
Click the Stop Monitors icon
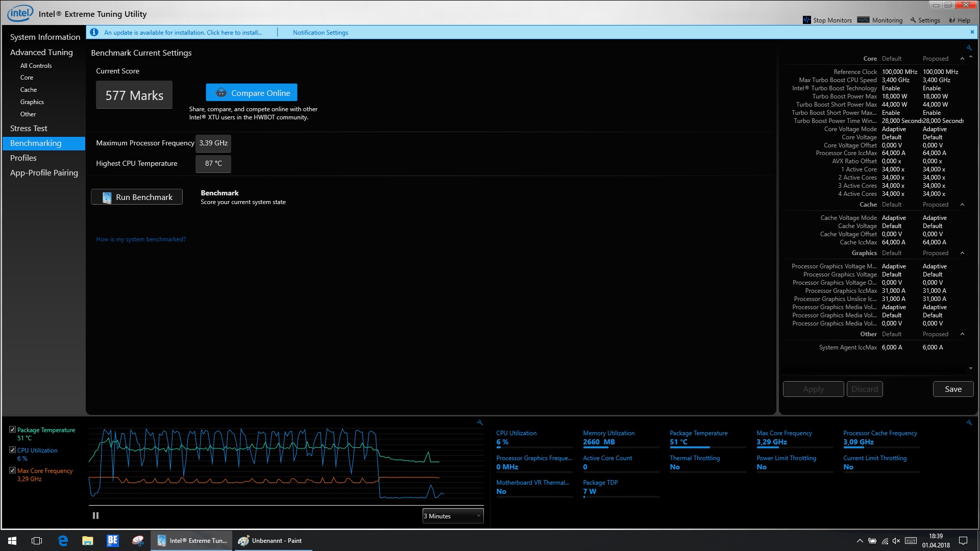coord(807,20)
